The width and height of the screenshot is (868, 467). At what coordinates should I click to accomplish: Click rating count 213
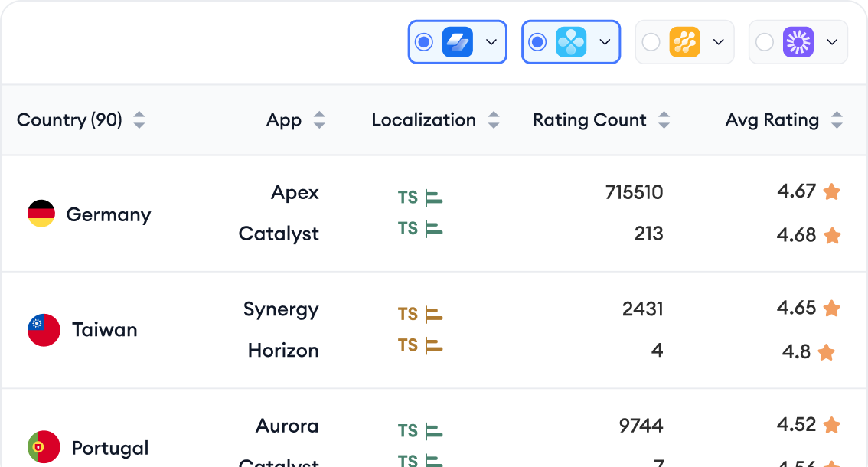tap(649, 233)
